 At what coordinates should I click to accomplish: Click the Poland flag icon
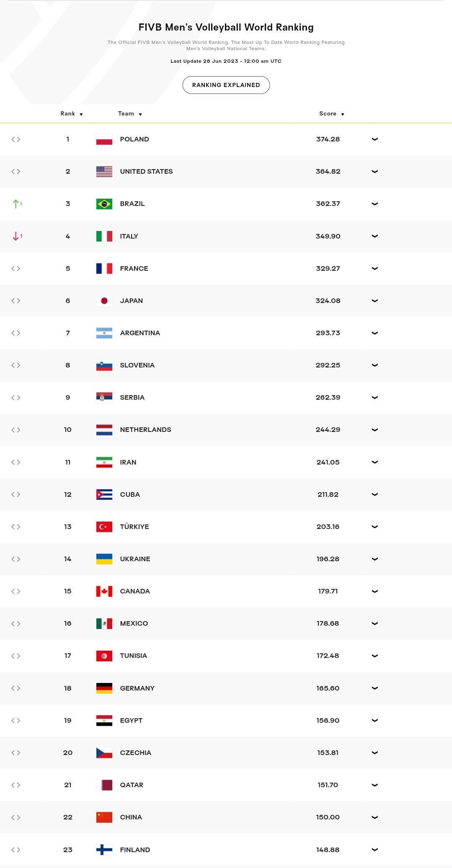click(104, 139)
